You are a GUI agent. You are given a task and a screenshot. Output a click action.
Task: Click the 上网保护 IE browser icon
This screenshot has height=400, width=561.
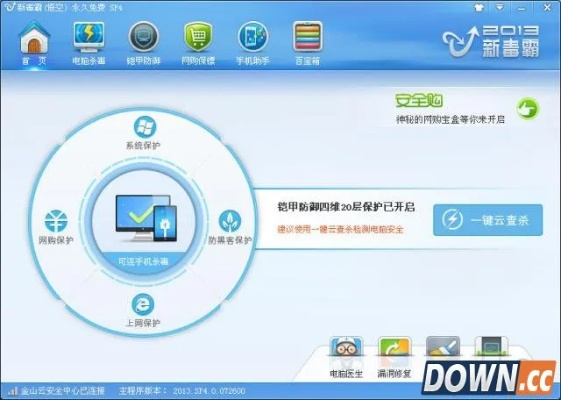click(x=143, y=304)
